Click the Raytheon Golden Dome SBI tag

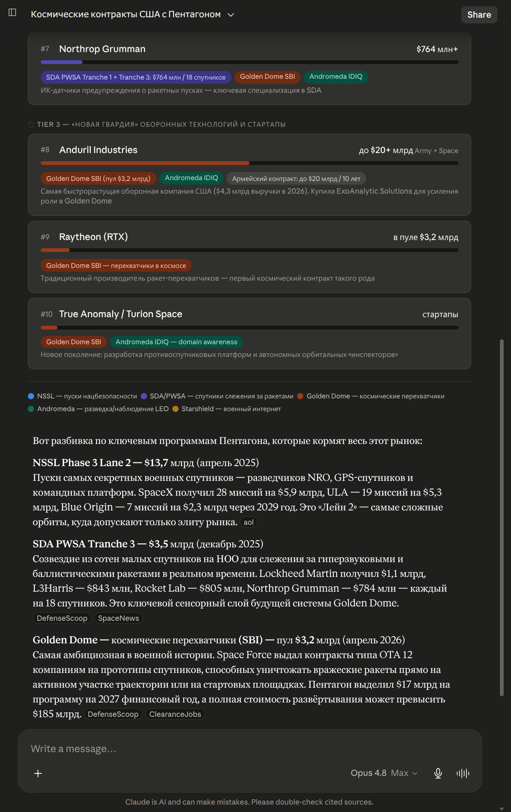tap(116, 265)
